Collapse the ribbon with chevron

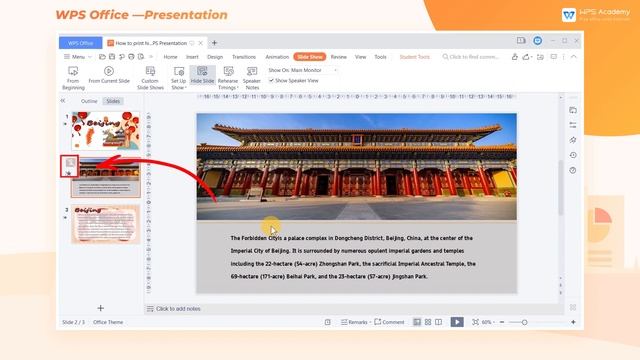tap(573, 57)
